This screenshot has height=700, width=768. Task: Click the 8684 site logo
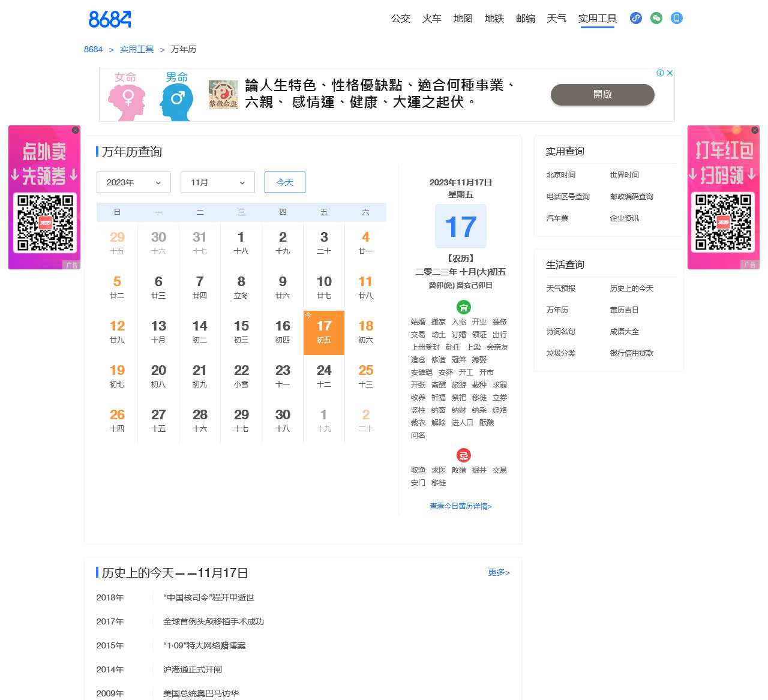tap(110, 19)
